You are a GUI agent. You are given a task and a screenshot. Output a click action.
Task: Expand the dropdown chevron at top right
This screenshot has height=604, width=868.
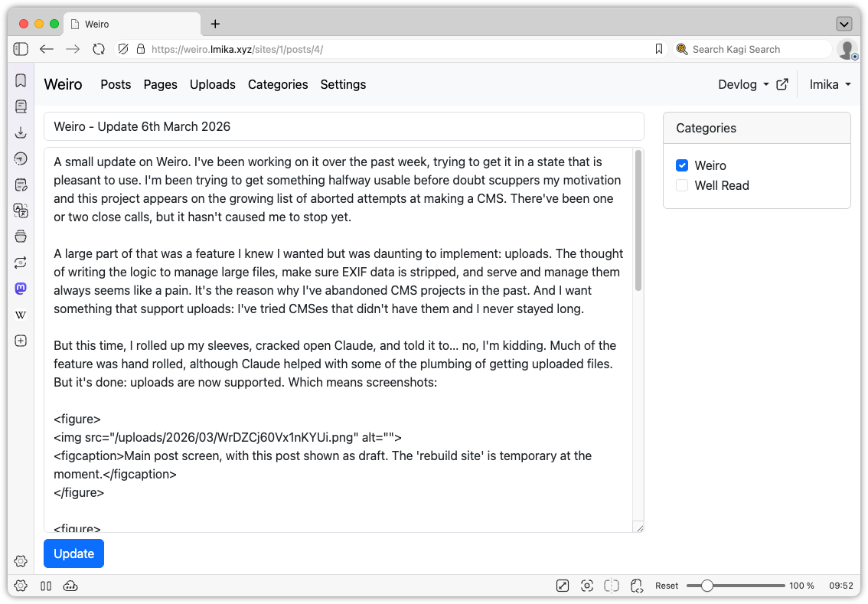point(845,23)
